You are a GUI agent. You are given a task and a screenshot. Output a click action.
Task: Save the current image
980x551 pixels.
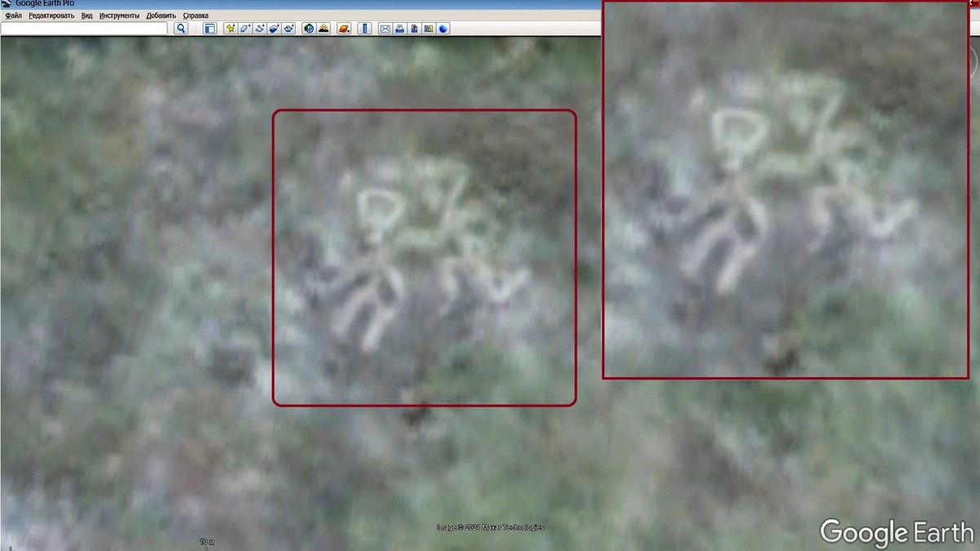tap(414, 29)
